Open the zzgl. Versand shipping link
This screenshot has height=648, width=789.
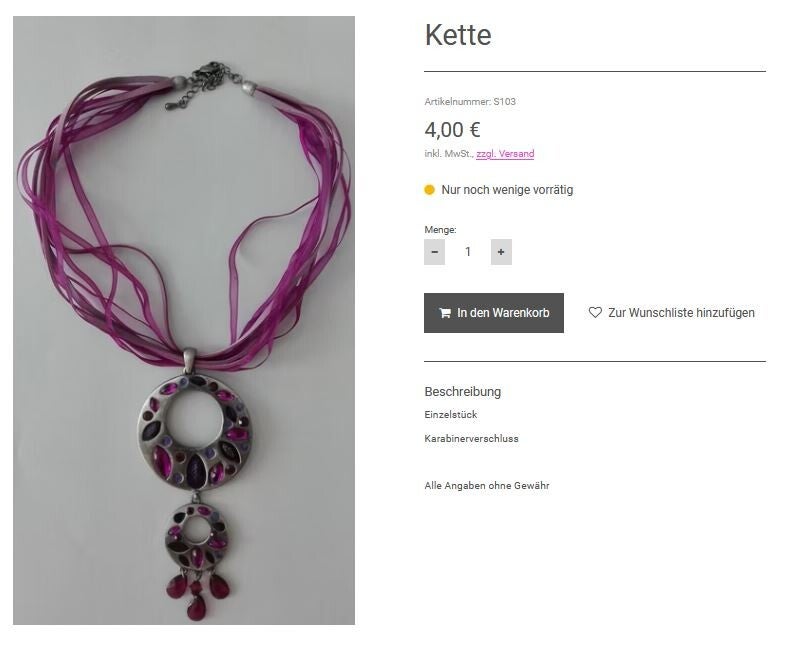pyautogui.click(x=505, y=154)
